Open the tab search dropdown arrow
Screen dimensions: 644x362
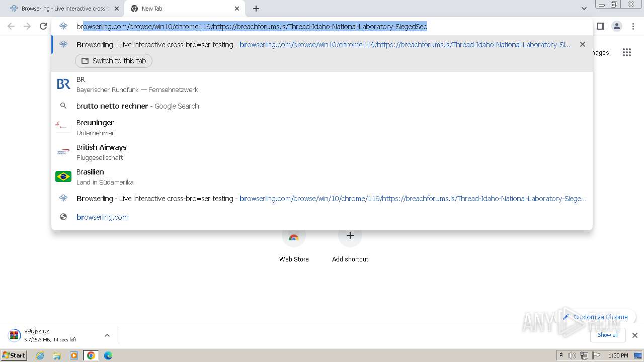(584, 9)
